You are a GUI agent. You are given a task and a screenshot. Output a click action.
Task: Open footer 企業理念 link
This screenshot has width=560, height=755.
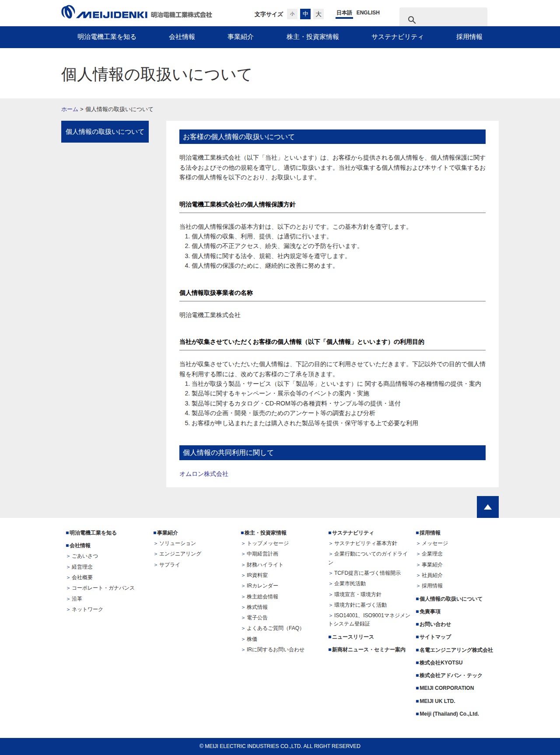tap(432, 554)
